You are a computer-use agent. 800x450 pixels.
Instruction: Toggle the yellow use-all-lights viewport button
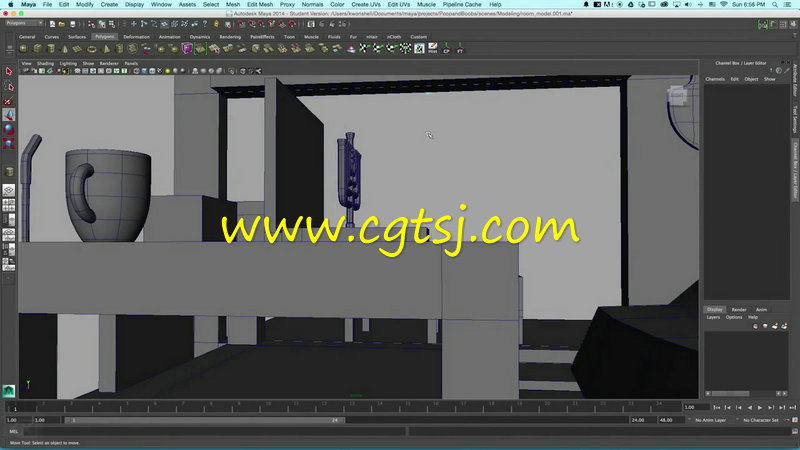(x=167, y=71)
